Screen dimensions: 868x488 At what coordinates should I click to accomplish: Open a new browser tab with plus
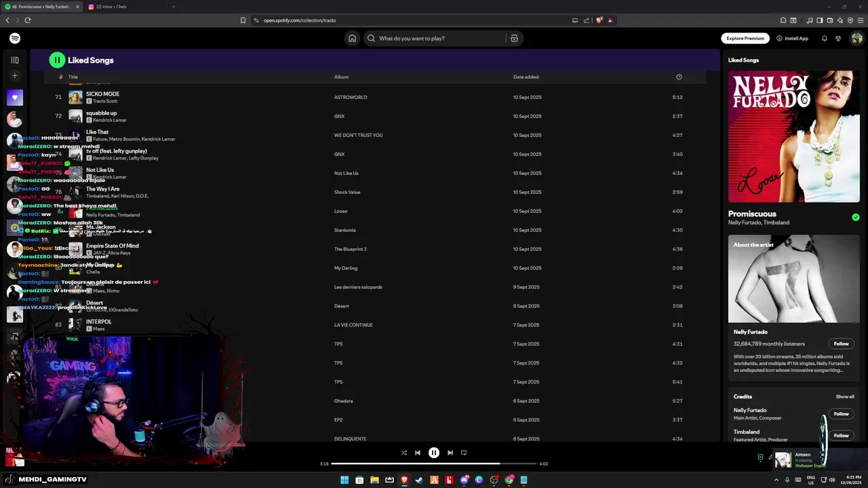click(x=174, y=7)
